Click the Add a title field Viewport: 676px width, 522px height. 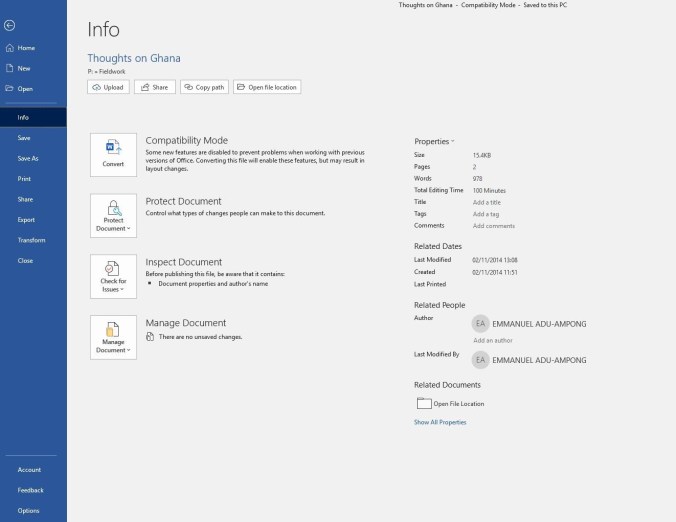pyautogui.click(x=487, y=202)
